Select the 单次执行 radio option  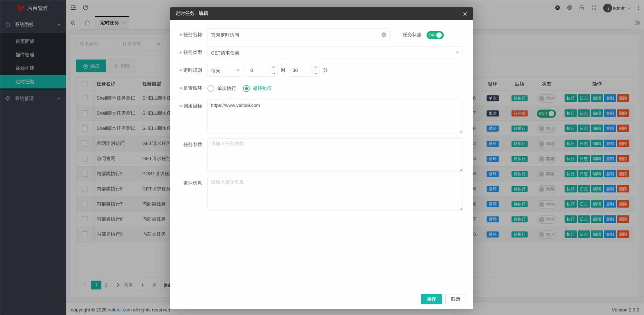[211, 88]
